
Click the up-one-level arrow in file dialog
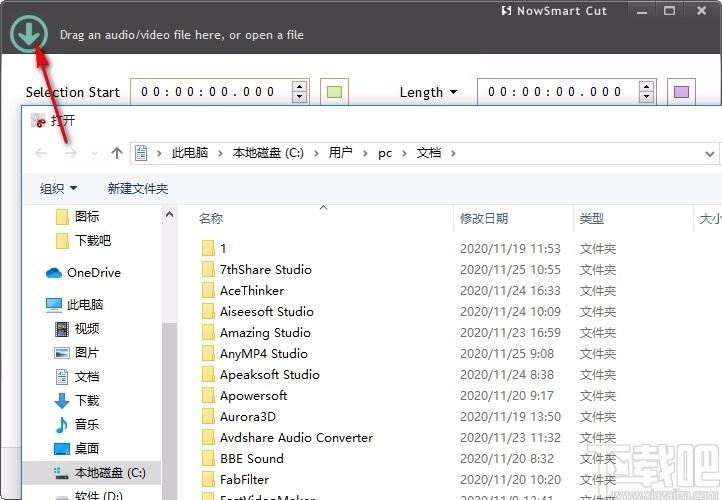coord(117,153)
